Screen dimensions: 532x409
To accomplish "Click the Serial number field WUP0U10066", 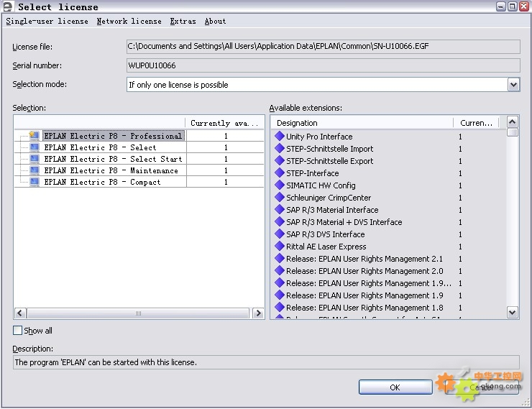I will point(323,65).
